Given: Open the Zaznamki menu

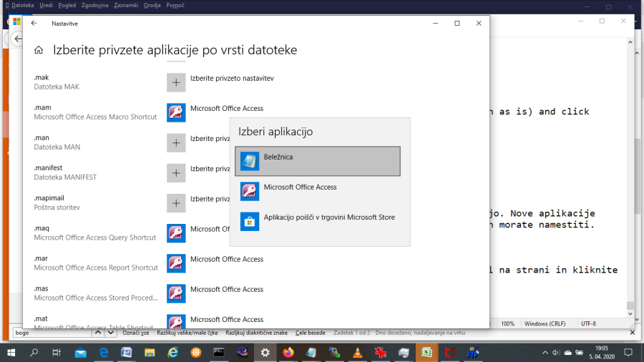Looking at the screenshot, I should tap(126, 6).
